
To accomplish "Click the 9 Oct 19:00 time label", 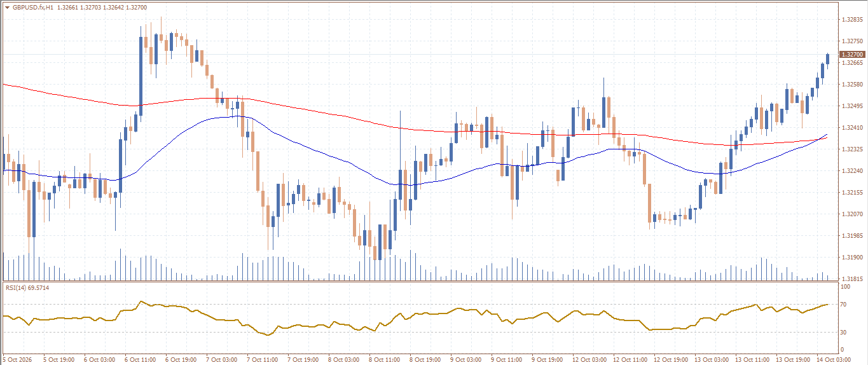I will point(548,360).
